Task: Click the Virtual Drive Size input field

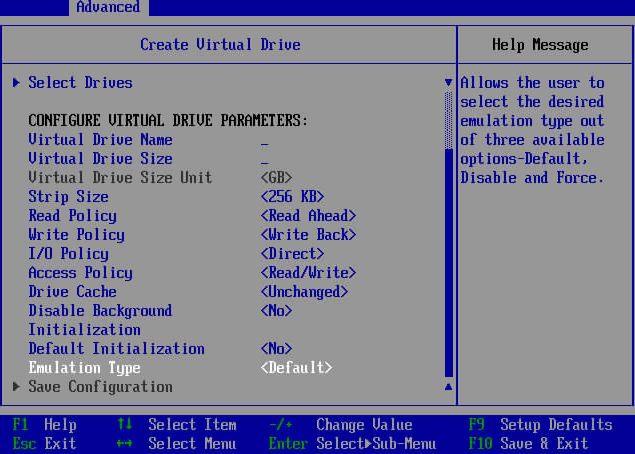Action: pyautogui.click(x=265, y=159)
